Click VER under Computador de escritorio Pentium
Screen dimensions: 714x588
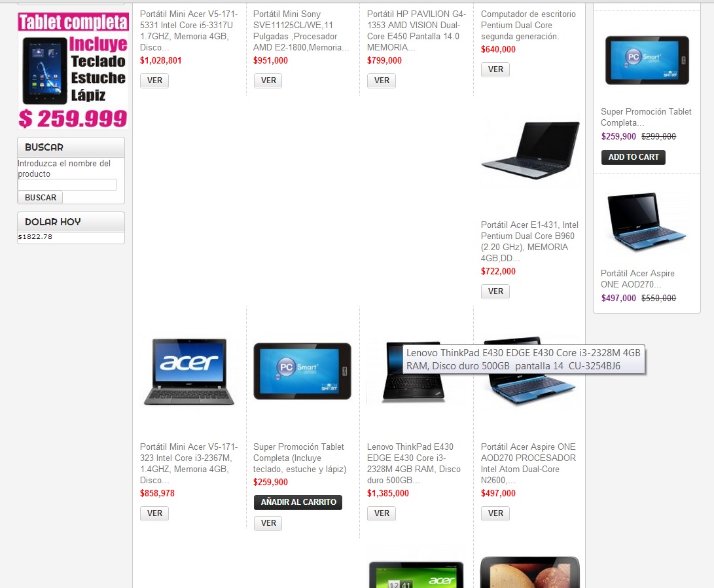(495, 69)
